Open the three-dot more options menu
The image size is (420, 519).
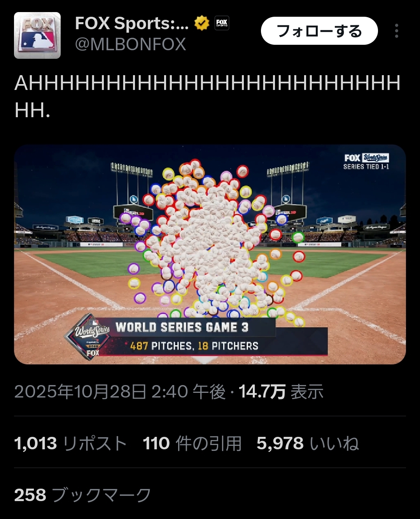tap(396, 31)
